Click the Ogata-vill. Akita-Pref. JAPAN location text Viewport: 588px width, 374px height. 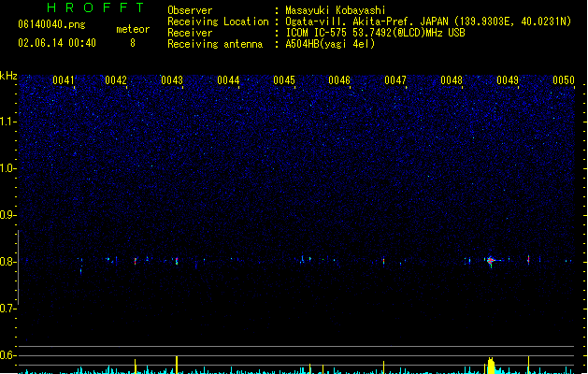tap(428, 22)
